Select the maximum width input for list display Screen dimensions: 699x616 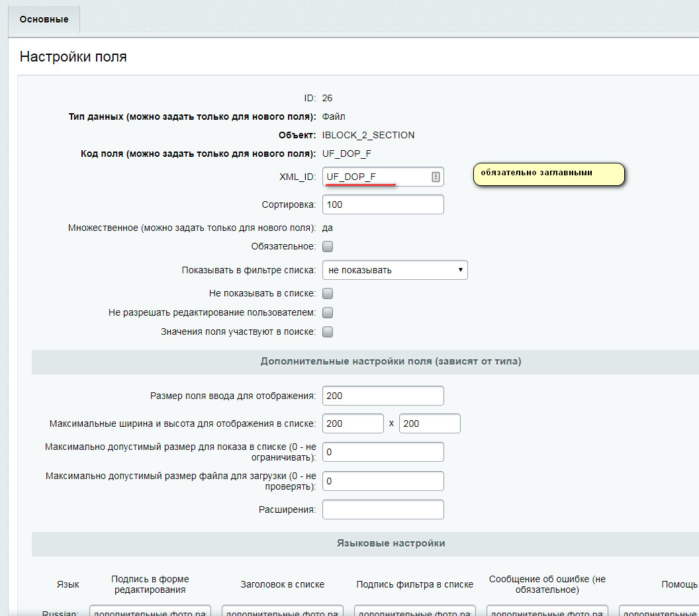pos(353,423)
